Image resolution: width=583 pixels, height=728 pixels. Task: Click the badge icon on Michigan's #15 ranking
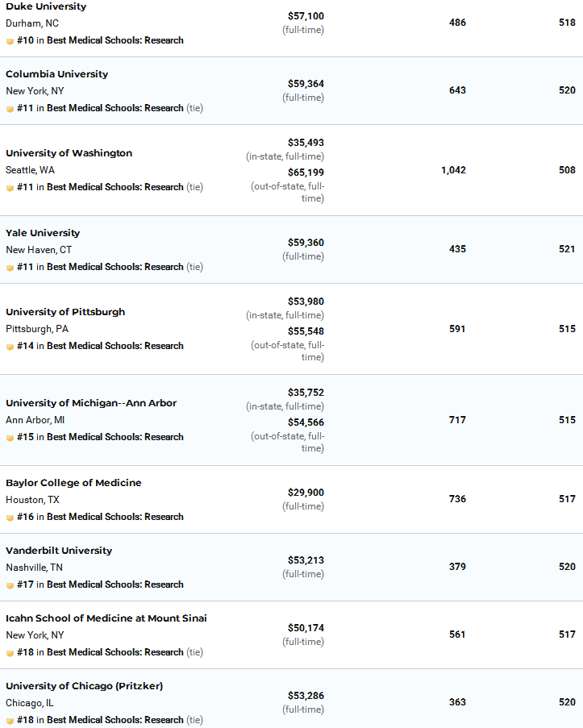(10, 439)
